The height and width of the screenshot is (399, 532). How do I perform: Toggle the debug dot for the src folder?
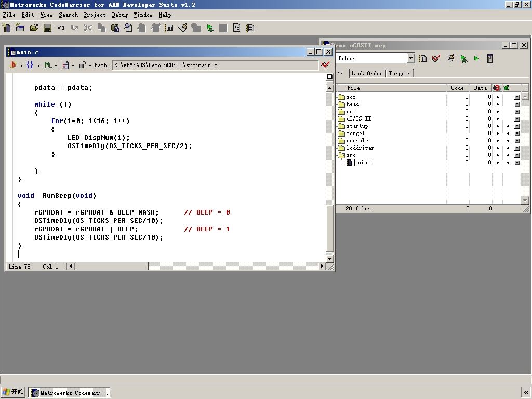pyautogui.click(x=498, y=155)
